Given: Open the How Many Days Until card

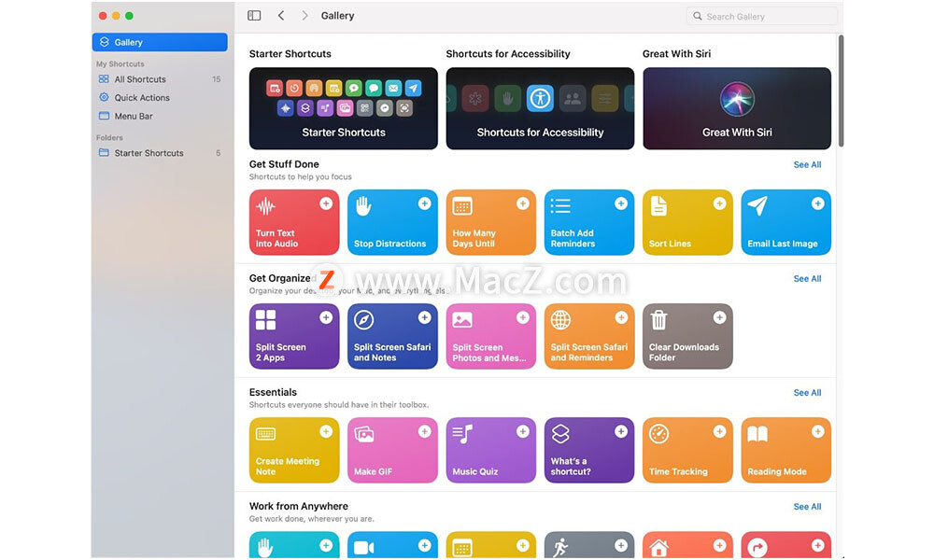Looking at the screenshot, I should pos(491,222).
